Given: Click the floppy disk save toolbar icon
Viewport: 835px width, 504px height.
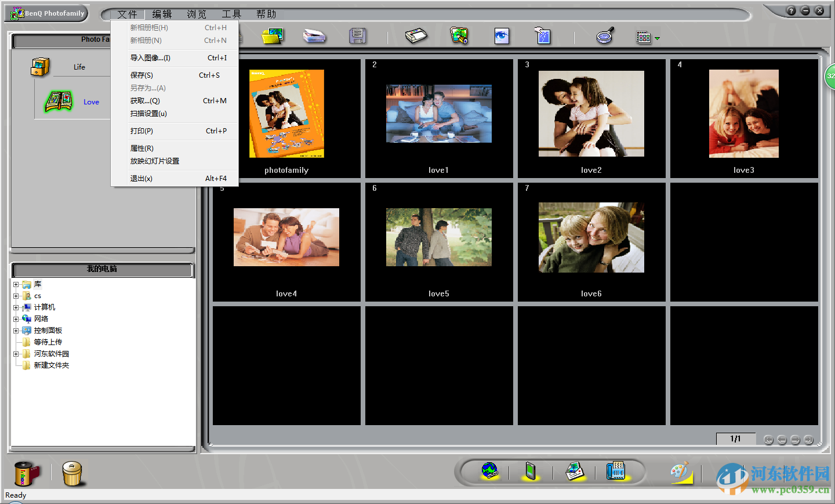Looking at the screenshot, I should (x=357, y=36).
